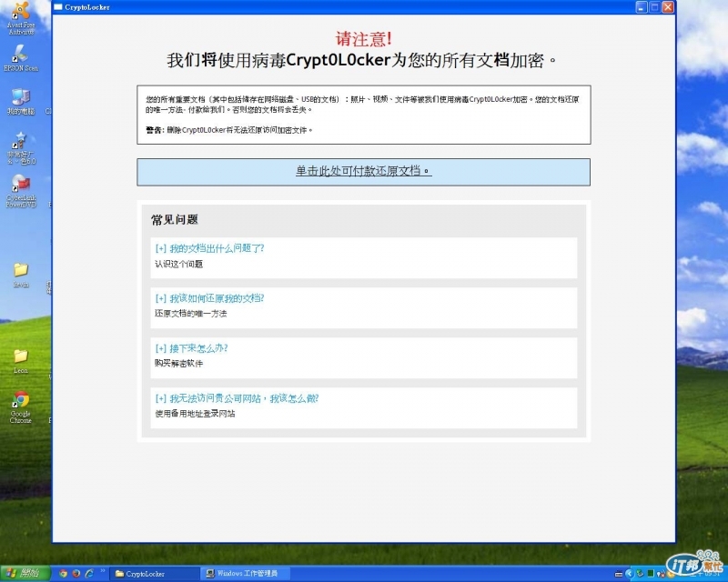Screen dimensions: 728x582
Task: Open the star shortcut above PowerDVD on desktop
Action: (21, 147)
